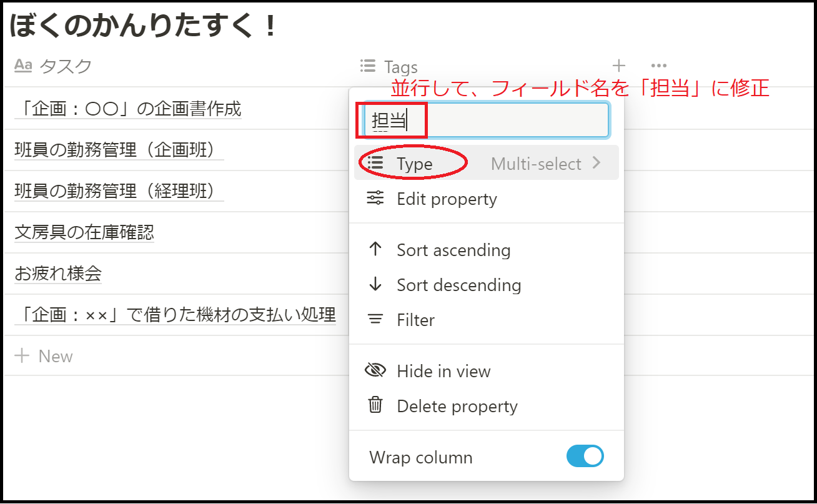Click the filter lines icon
Image resolution: width=817 pixels, height=504 pixels.
coord(375,320)
